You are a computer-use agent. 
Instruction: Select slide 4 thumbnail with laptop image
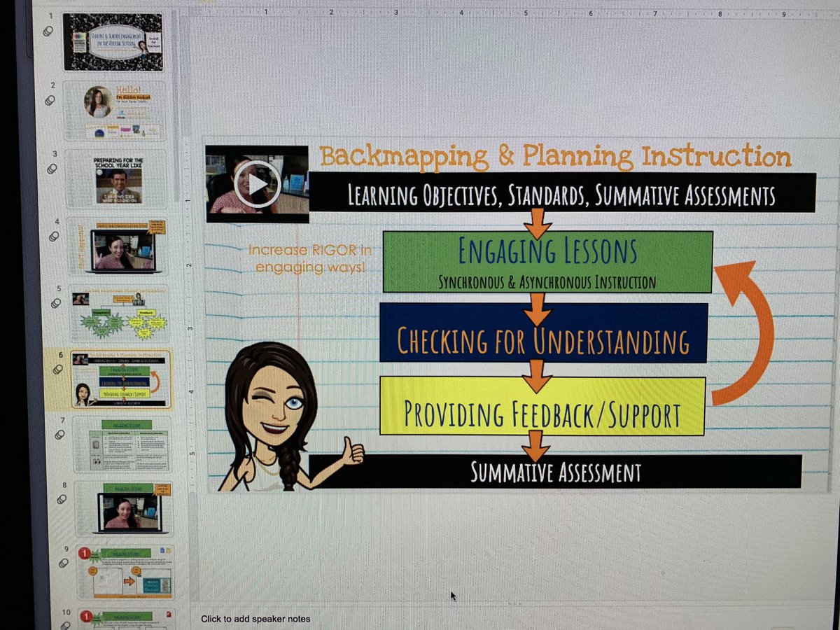[x=118, y=247]
